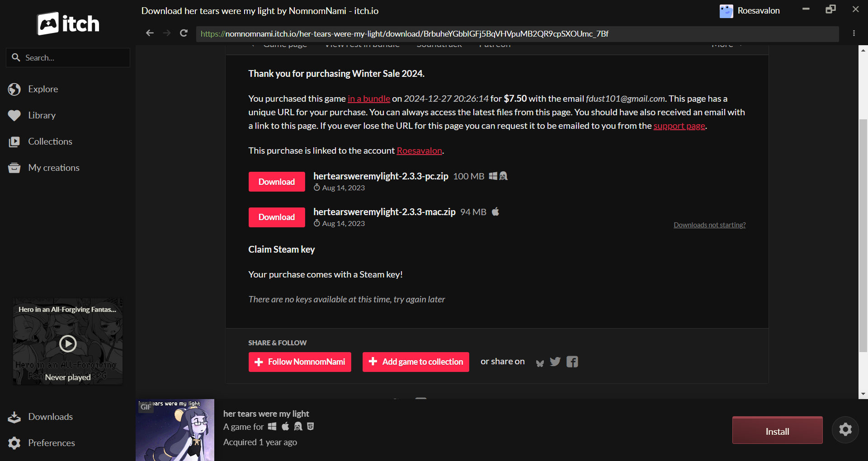Go back to the previous page
Viewport: 868px width, 461px height.
pos(150,33)
